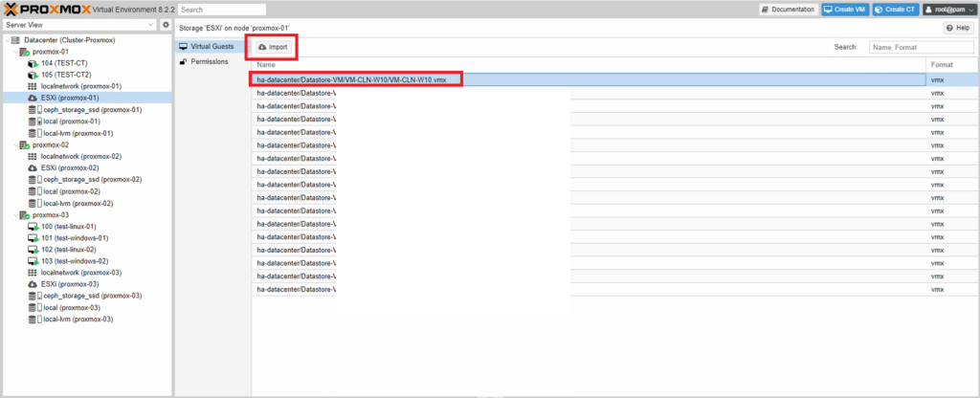Viewport: 980px width, 398px height.
Task: Collapse the proxmox-02 node
Action: tap(15, 145)
